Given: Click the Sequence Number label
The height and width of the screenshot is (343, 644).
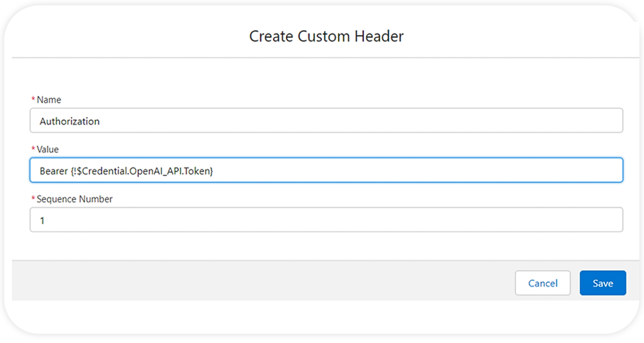Looking at the screenshot, I should pyautogui.click(x=74, y=199).
